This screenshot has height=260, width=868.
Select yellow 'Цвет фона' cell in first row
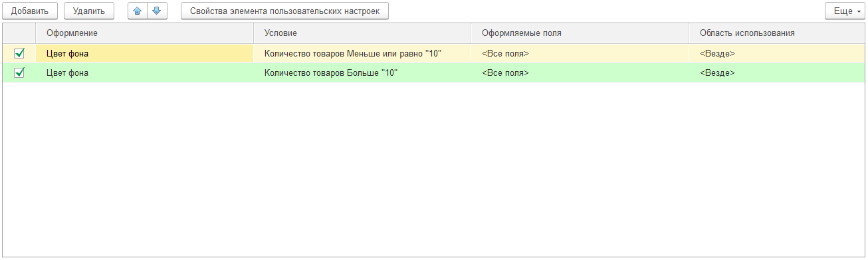(x=145, y=54)
